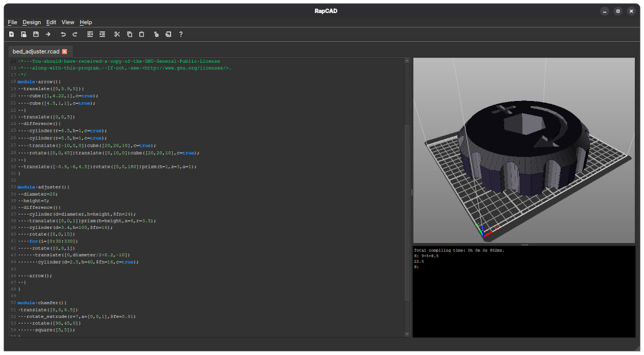Click the 'rotate_extrude(r=7' code line
Screen dimensions: 644x355
click(81, 317)
